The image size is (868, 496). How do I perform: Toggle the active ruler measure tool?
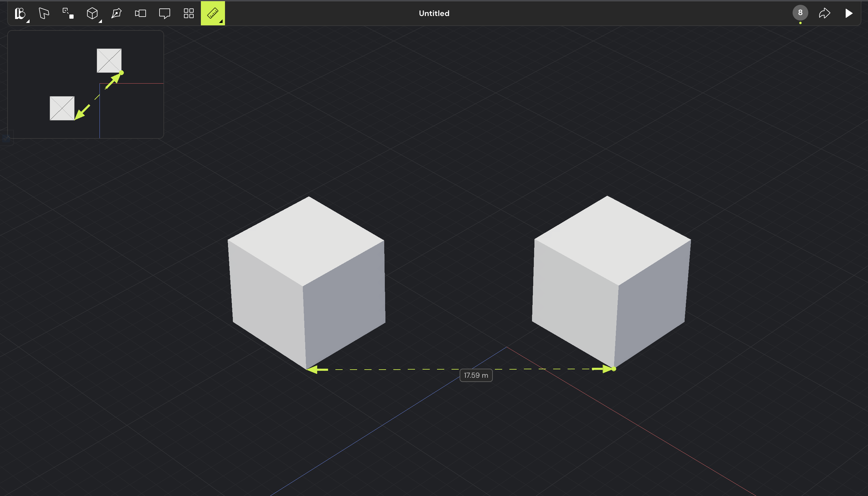(x=212, y=13)
